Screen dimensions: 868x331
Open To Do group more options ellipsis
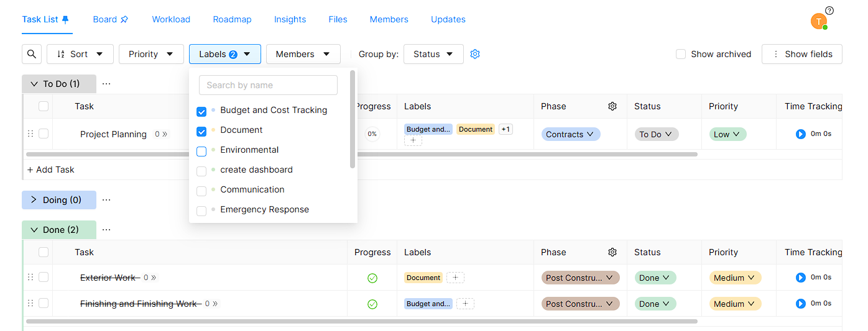tap(106, 84)
